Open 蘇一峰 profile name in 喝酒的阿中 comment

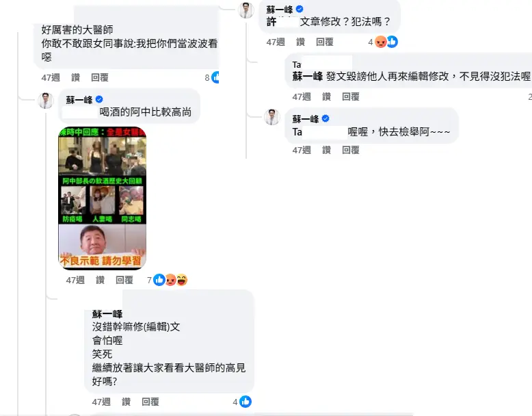click(x=79, y=100)
